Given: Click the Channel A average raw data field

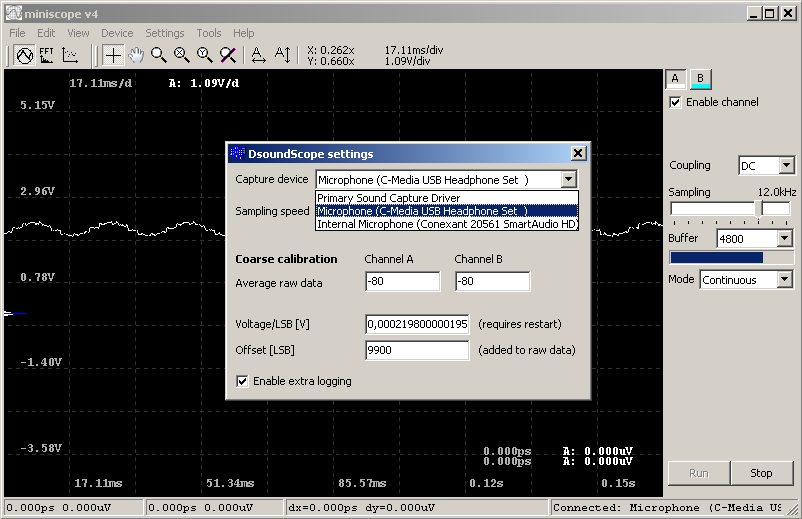Looking at the screenshot, I should point(403,281).
